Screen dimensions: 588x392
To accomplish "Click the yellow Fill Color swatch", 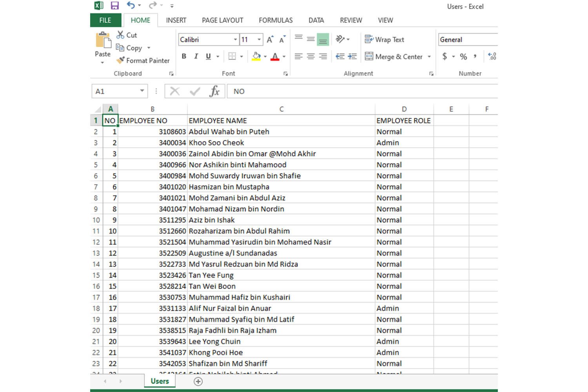I will [256, 56].
